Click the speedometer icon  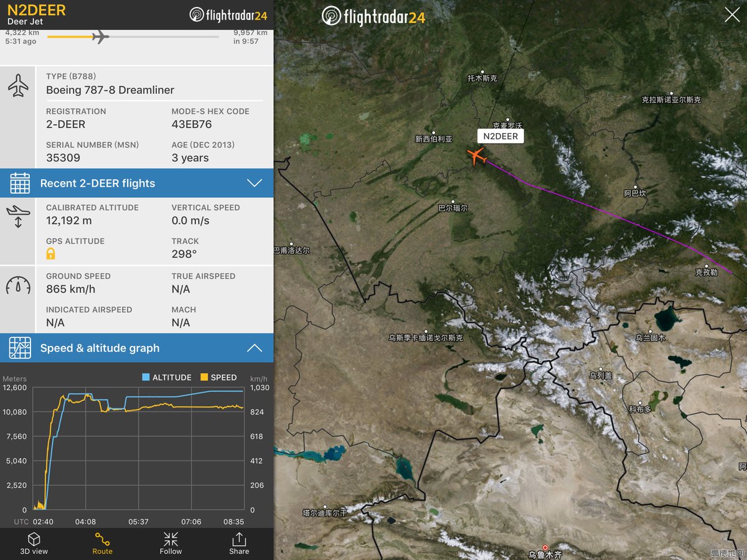pos(18,284)
